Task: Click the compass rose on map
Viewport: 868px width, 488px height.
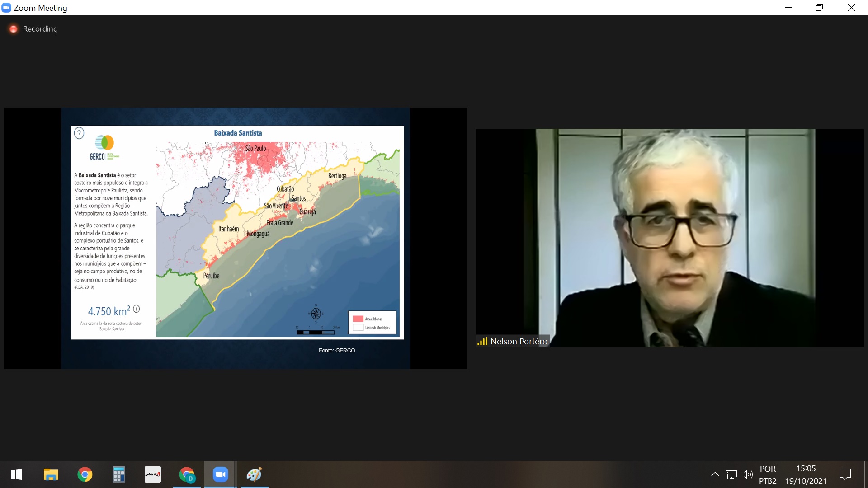Action: point(316,313)
